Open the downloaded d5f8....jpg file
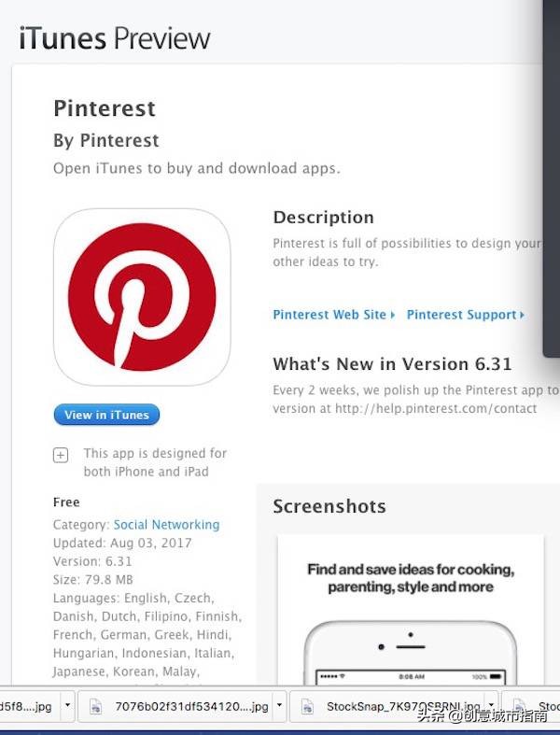Viewport: 560px width, 735px height. [26, 706]
